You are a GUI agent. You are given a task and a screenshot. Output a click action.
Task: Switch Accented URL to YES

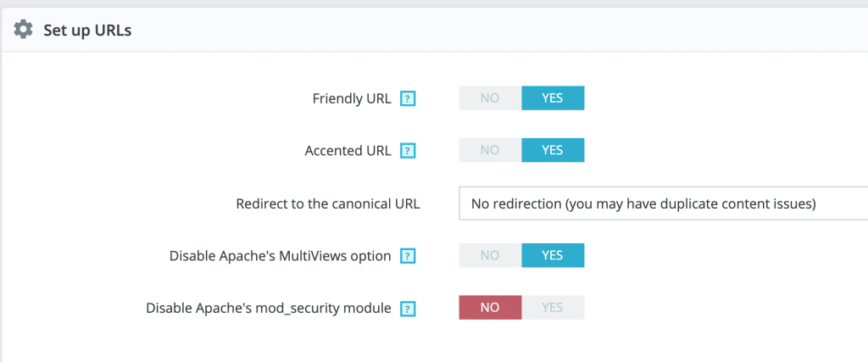click(552, 150)
